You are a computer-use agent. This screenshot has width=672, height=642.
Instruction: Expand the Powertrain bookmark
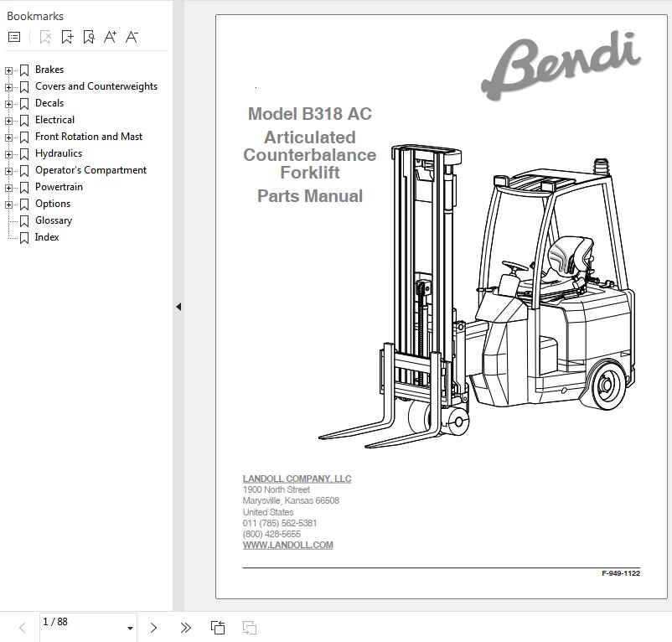point(8,188)
